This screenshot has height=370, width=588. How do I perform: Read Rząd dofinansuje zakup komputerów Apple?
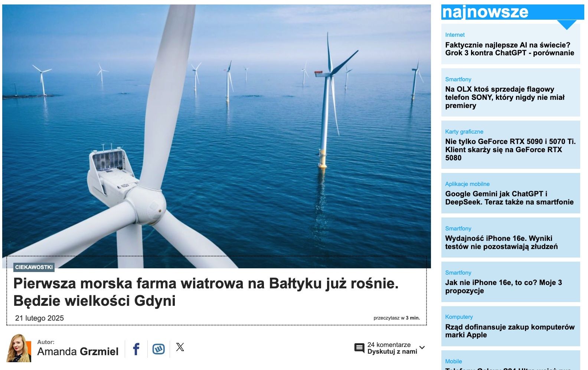(510, 331)
